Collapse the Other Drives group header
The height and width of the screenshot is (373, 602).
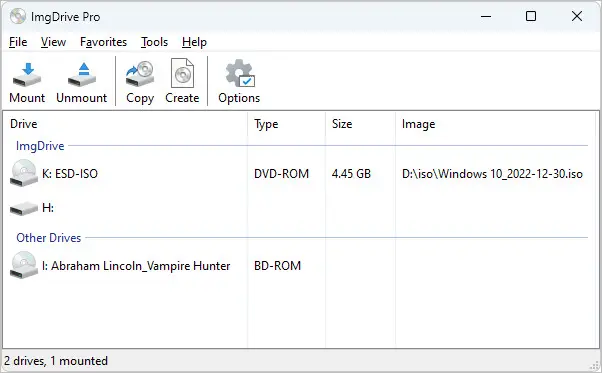click(48, 238)
